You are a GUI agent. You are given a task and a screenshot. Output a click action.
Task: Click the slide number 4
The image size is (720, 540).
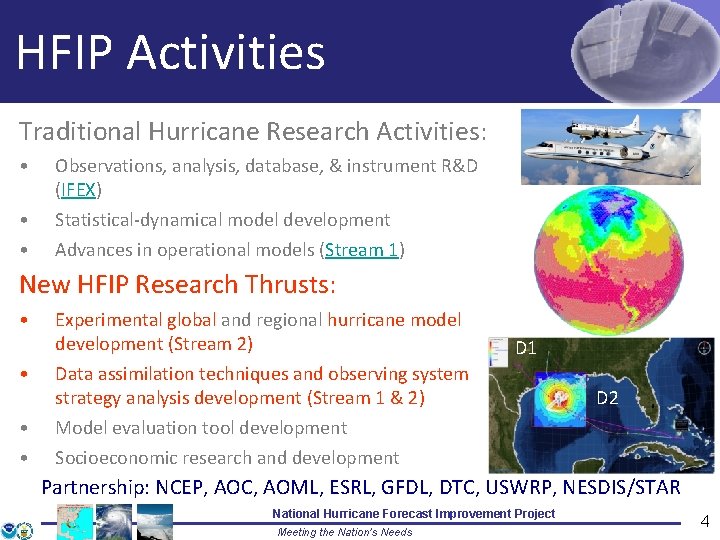pyautogui.click(x=705, y=521)
